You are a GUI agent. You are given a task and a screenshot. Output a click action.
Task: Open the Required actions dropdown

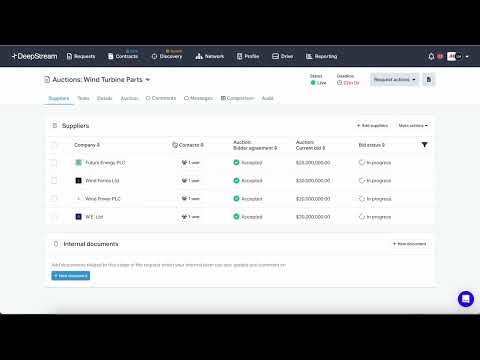(394, 80)
